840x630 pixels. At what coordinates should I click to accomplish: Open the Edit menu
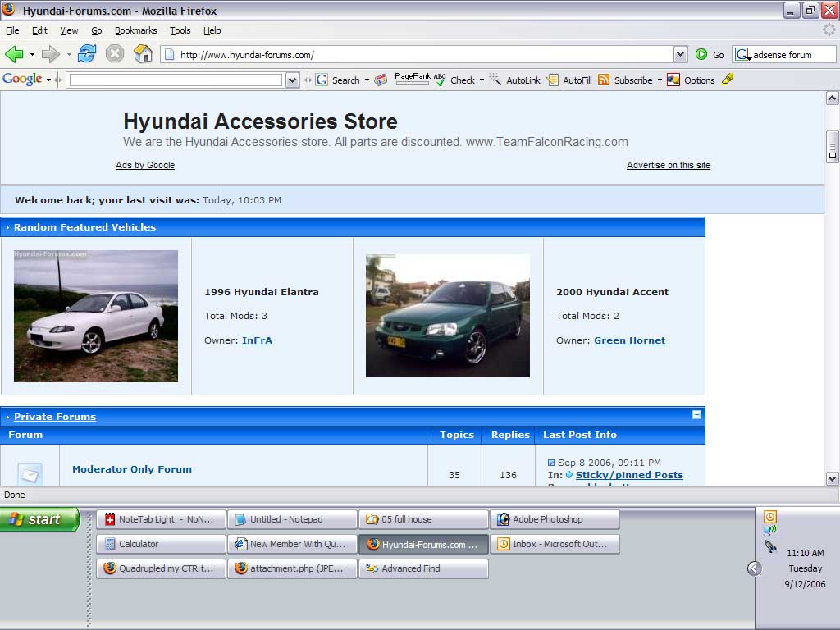click(39, 30)
